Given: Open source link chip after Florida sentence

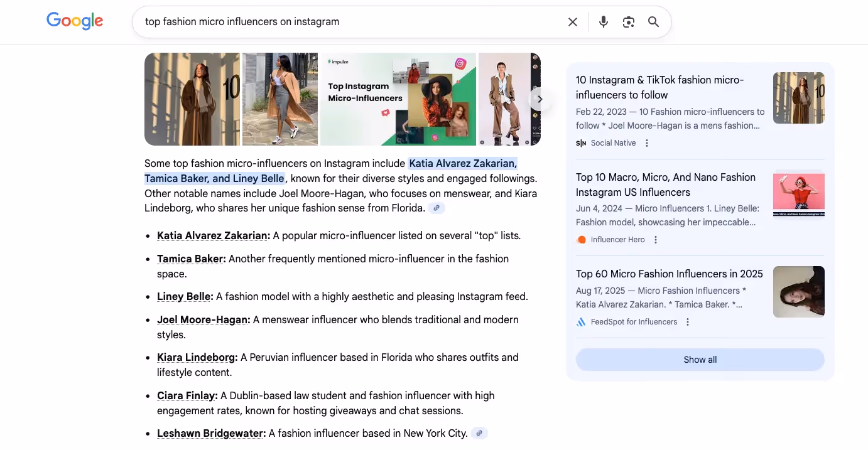Looking at the screenshot, I should tap(437, 208).
